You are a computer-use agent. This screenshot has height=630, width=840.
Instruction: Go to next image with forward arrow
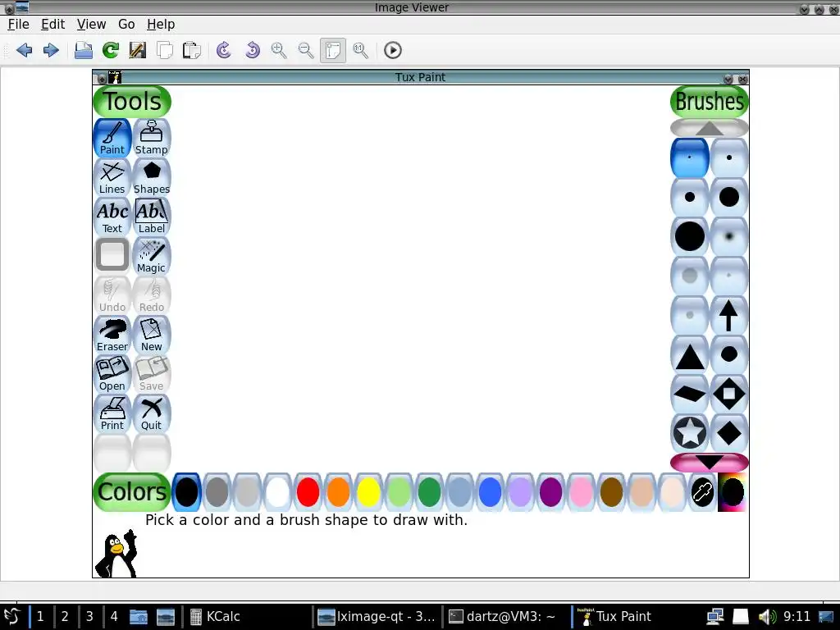pos(51,50)
